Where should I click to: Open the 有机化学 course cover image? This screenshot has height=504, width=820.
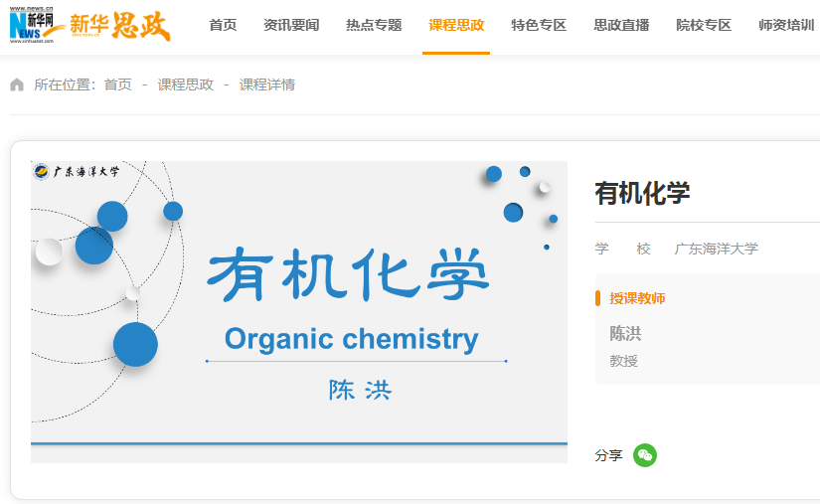click(x=298, y=310)
